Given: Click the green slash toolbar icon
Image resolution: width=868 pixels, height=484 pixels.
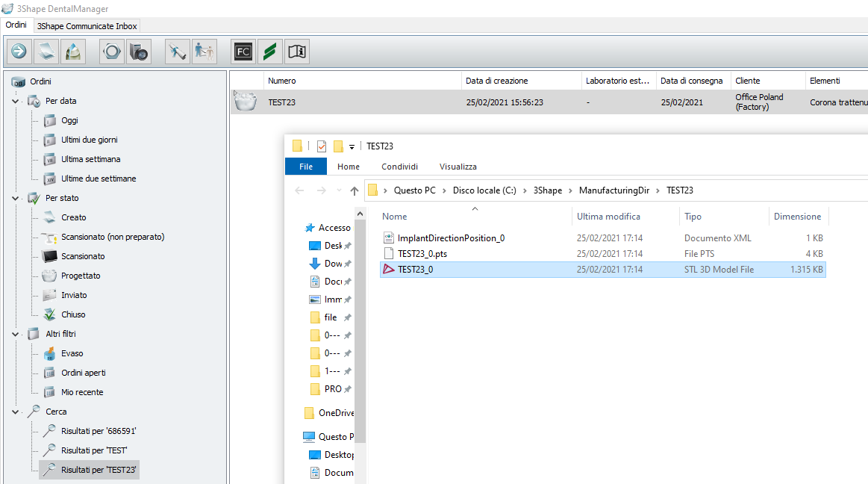Looking at the screenshot, I should [x=270, y=52].
